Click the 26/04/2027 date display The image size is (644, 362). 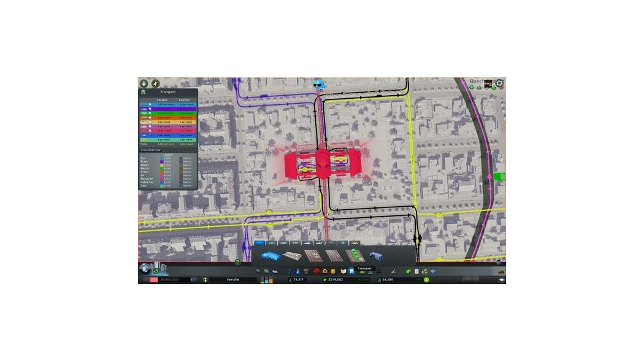click(x=170, y=279)
